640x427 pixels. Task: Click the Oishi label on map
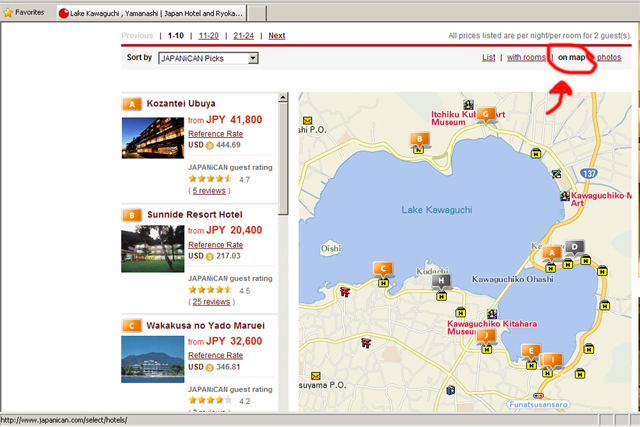(x=331, y=248)
